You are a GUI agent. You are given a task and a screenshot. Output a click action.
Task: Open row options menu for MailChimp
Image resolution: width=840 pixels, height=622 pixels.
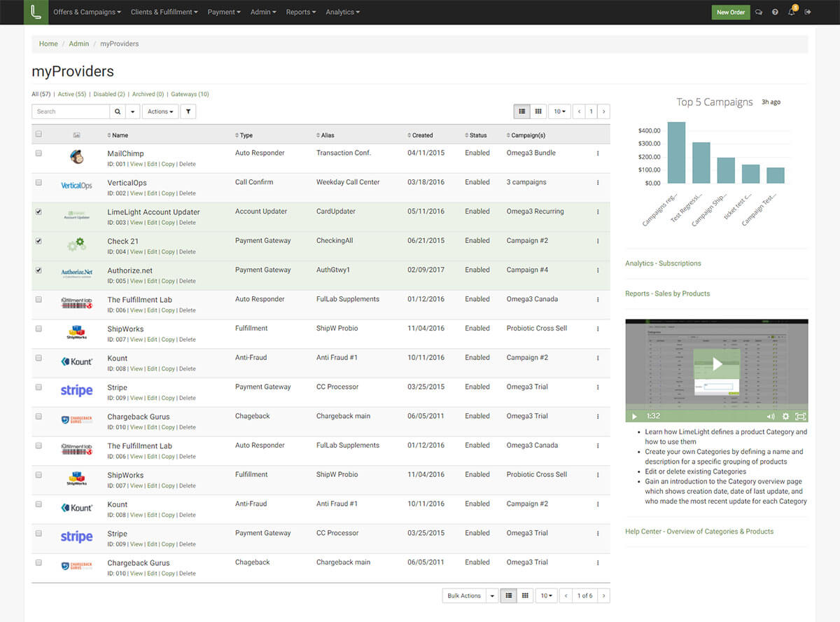click(x=598, y=153)
